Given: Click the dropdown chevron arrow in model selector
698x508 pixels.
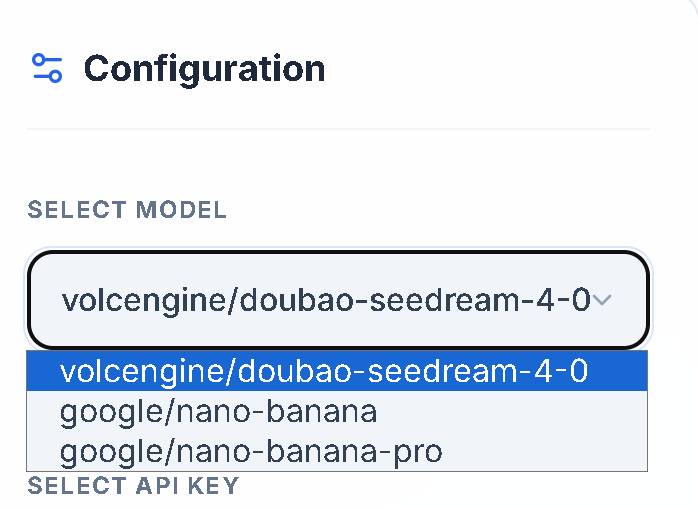Looking at the screenshot, I should 603,299.
